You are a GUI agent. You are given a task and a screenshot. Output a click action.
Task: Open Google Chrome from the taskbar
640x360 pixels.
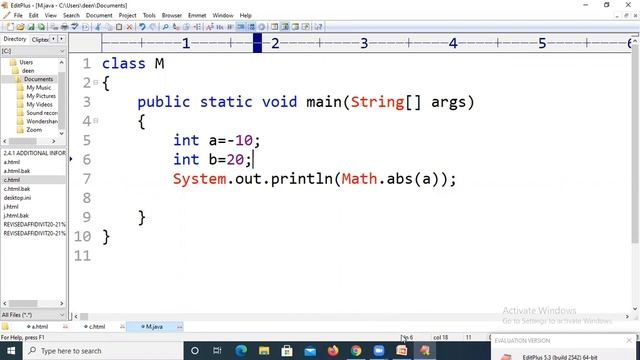[x=356, y=351]
